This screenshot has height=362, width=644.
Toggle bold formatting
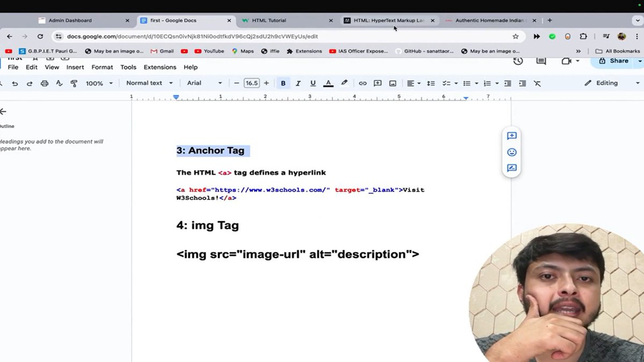click(x=283, y=83)
